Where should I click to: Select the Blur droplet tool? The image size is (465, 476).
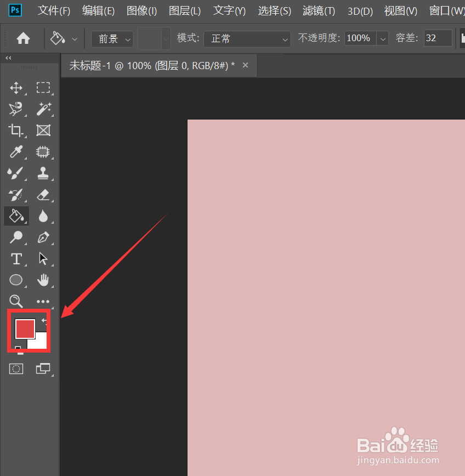point(43,216)
